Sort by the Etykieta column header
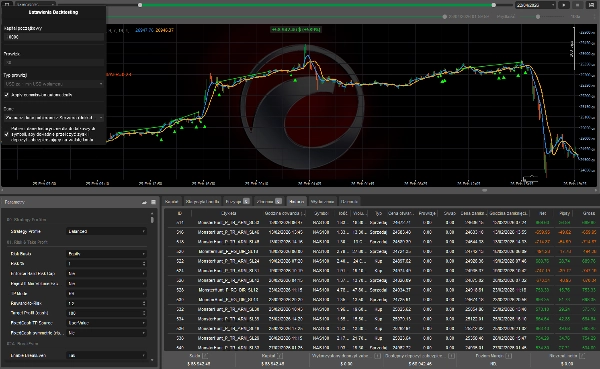Screen dimensions: 600x369 (x=228, y=213)
